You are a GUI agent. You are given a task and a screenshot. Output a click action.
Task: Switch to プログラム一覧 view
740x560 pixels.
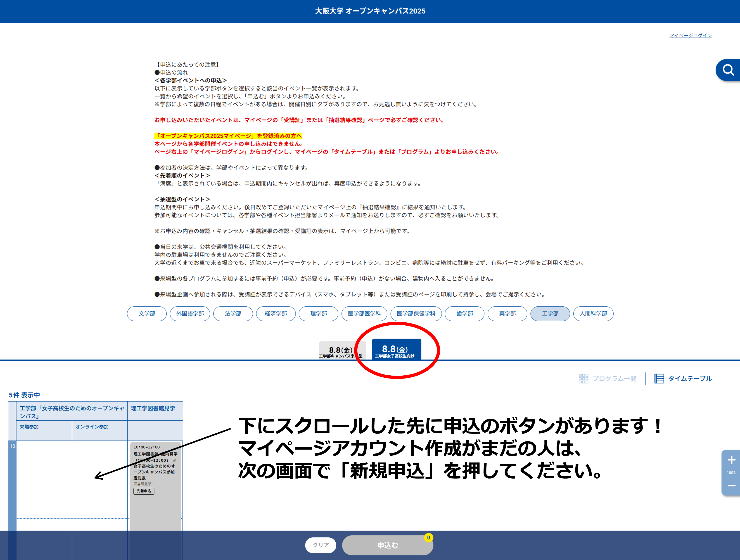[x=607, y=379]
